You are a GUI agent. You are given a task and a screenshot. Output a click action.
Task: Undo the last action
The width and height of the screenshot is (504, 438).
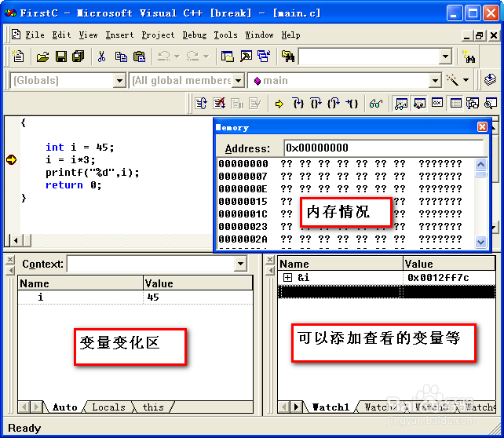coord(163,57)
